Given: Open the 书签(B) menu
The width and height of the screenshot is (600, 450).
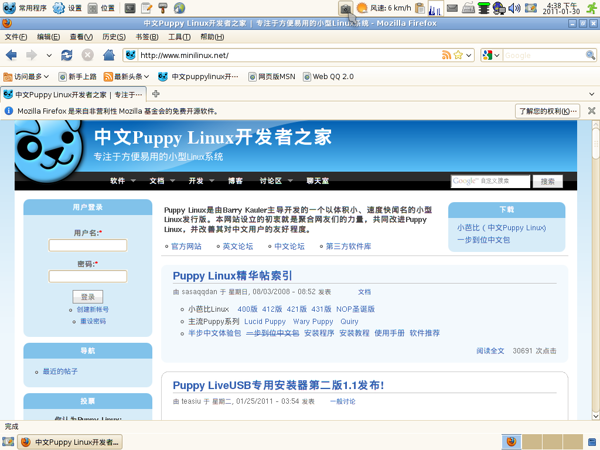Looking at the screenshot, I should tap(147, 37).
